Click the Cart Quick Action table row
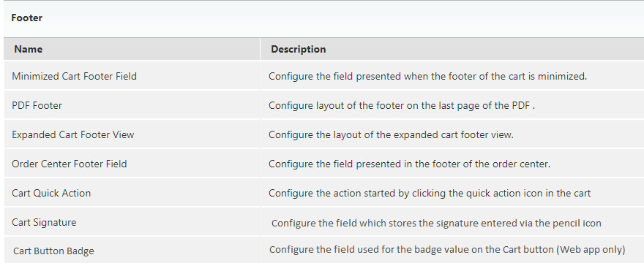The image size is (644, 263). 324,192
